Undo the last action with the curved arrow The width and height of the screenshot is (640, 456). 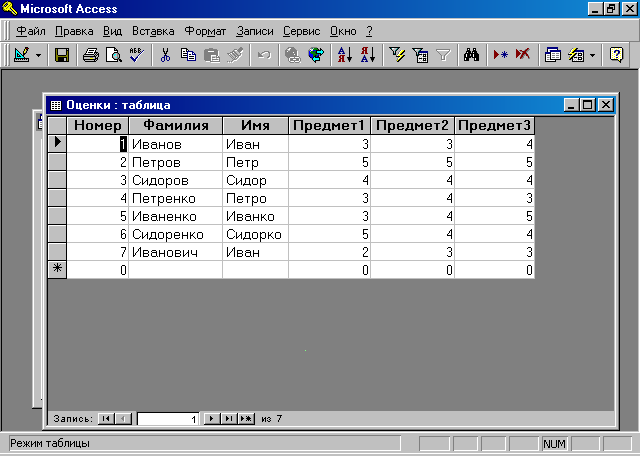[264, 55]
